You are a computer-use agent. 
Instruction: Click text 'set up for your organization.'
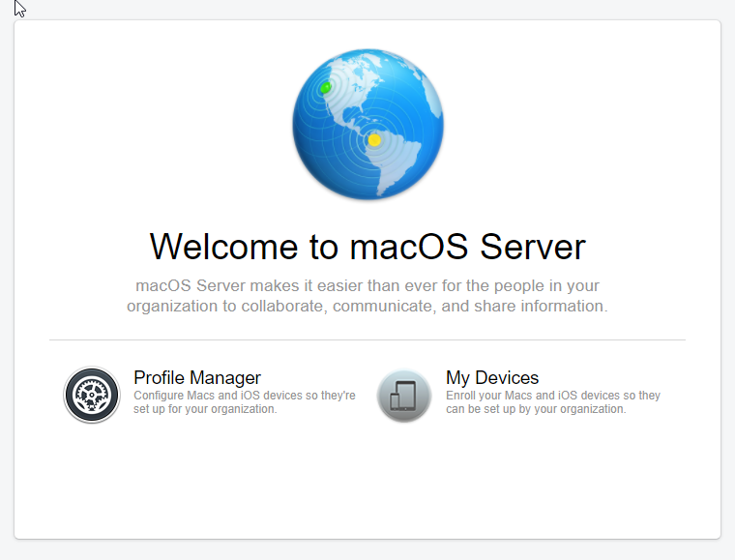[x=205, y=409]
